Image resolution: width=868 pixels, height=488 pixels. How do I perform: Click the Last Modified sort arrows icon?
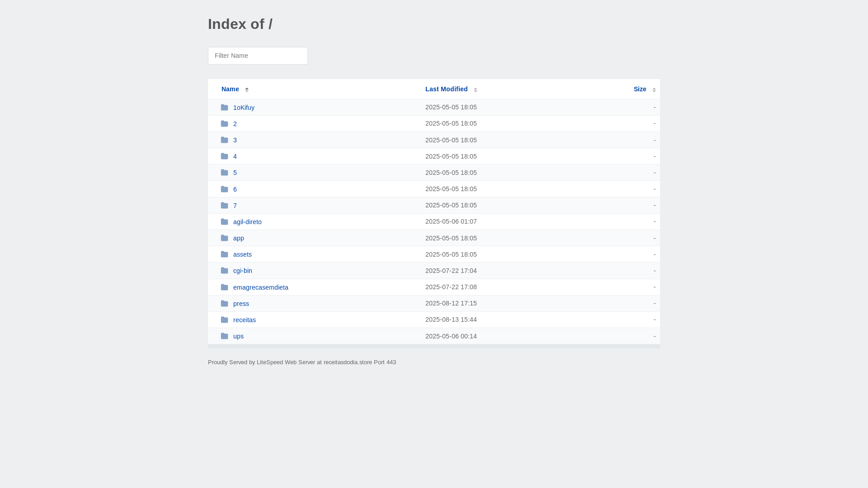(x=476, y=89)
